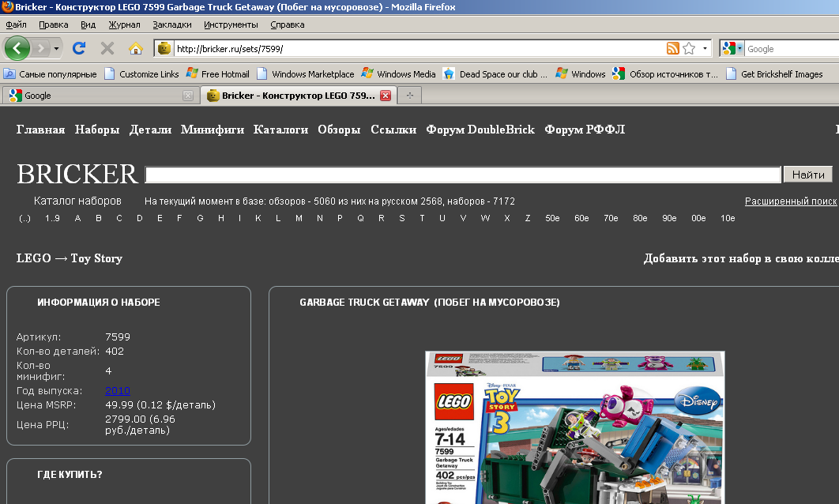Bookmark this page with the star icon
Image resolution: width=839 pixels, height=504 pixels.
pyautogui.click(x=689, y=49)
